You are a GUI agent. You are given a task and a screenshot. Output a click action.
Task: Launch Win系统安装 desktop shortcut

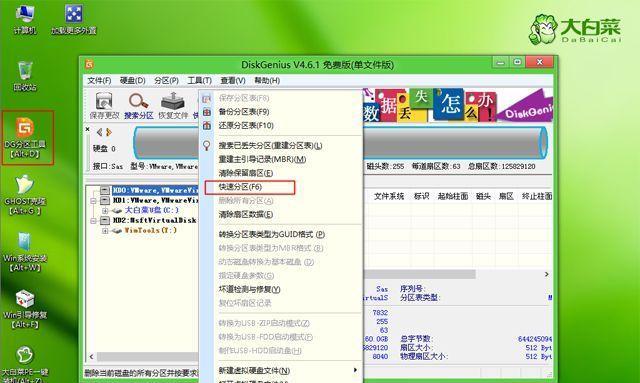click(x=25, y=252)
